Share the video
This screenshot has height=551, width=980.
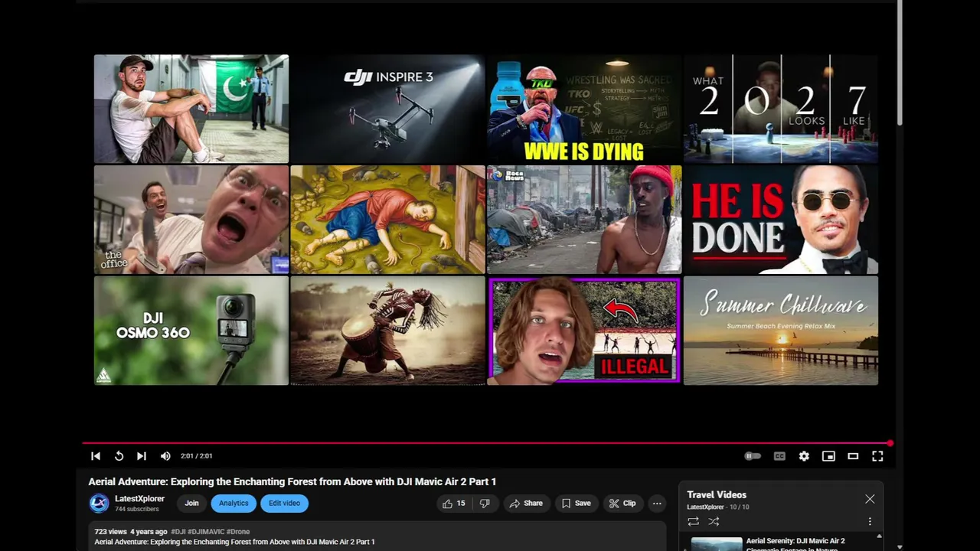point(526,503)
